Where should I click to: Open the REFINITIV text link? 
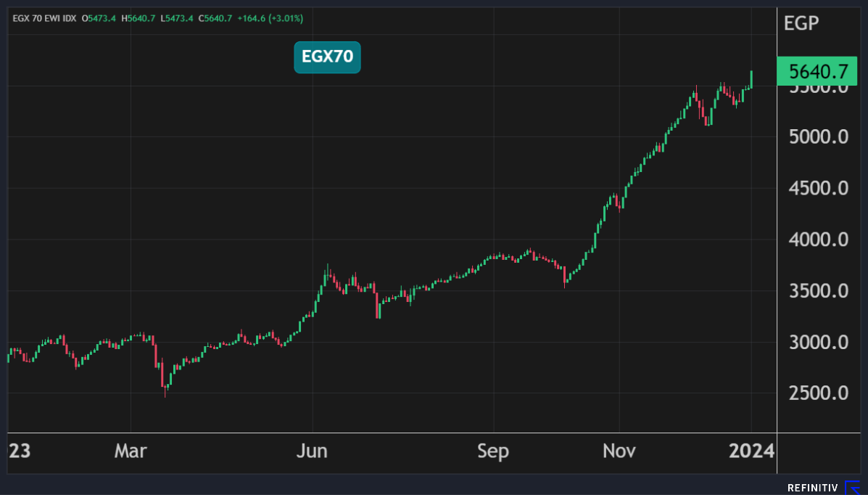tap(813, 488)
